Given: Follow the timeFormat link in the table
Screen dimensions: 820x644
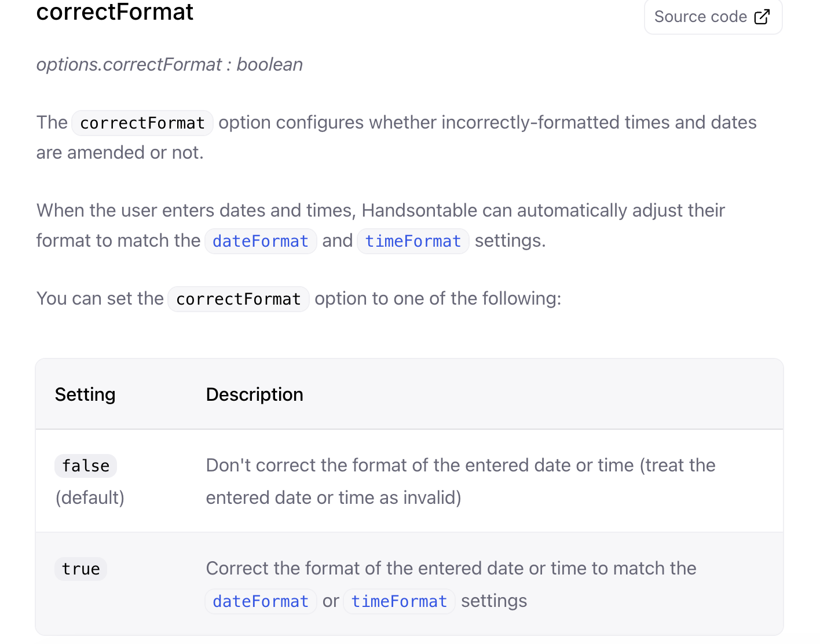Looking at the screenshot, I should [x=399, y=601].
